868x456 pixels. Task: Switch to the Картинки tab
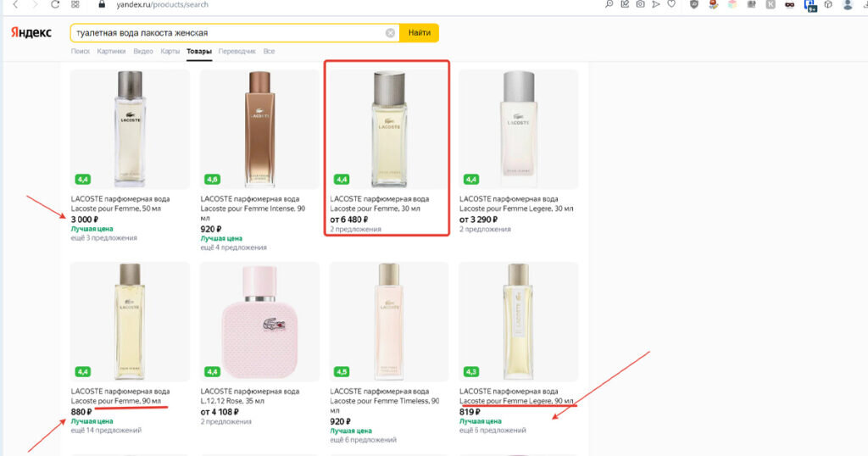[111, 52]
